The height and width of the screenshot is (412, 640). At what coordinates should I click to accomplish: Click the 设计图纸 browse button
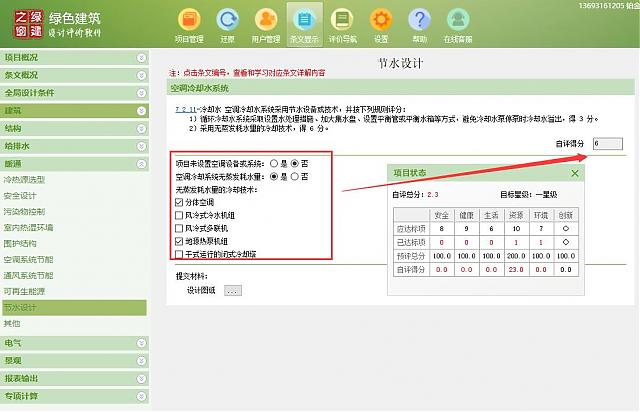233,290
